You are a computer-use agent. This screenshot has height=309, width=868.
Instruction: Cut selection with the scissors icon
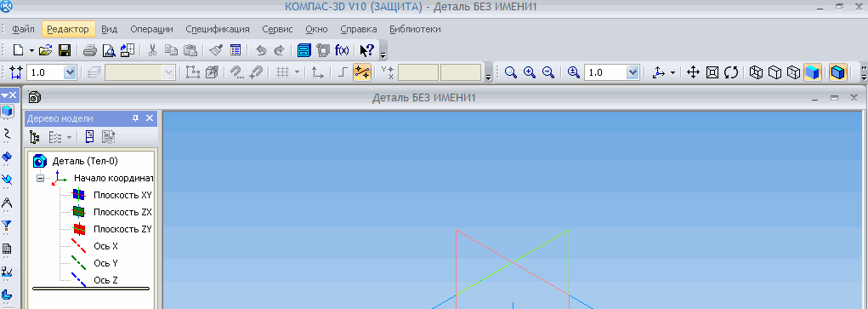[x=153, y=50]
